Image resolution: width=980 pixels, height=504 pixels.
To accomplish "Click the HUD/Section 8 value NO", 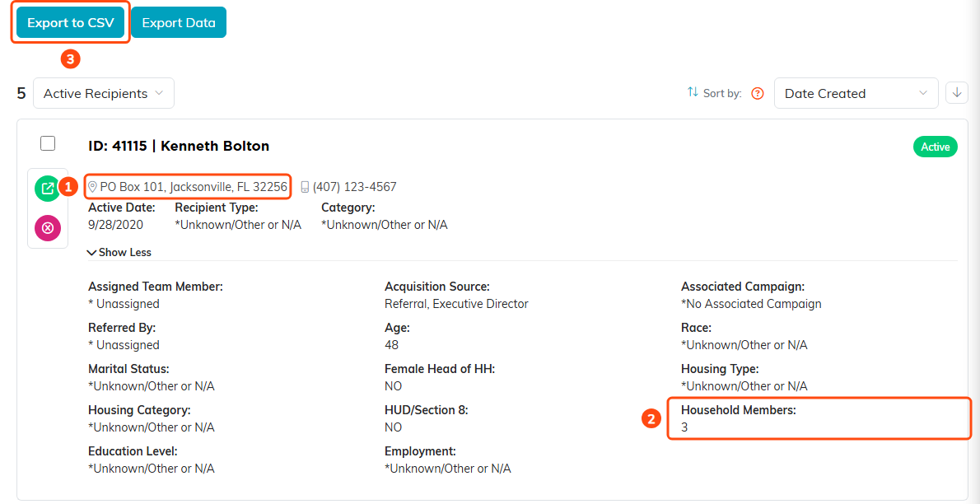I will (x=393, y=427).
